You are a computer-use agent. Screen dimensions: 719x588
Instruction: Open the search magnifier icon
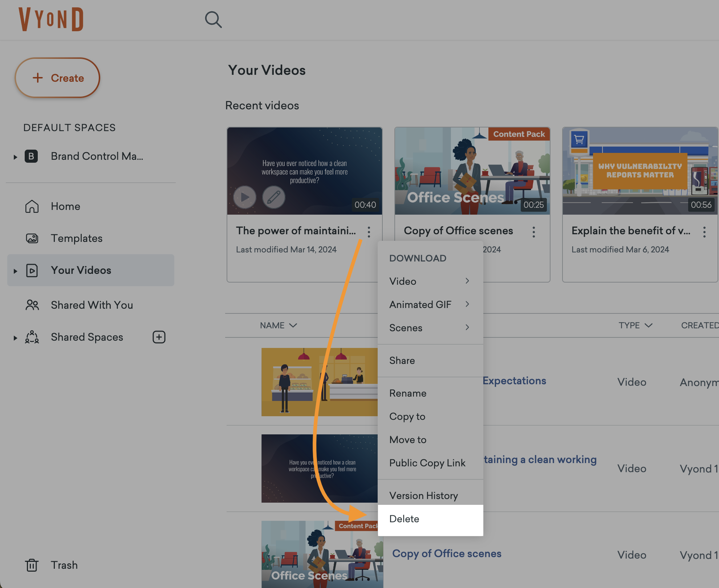213,19
